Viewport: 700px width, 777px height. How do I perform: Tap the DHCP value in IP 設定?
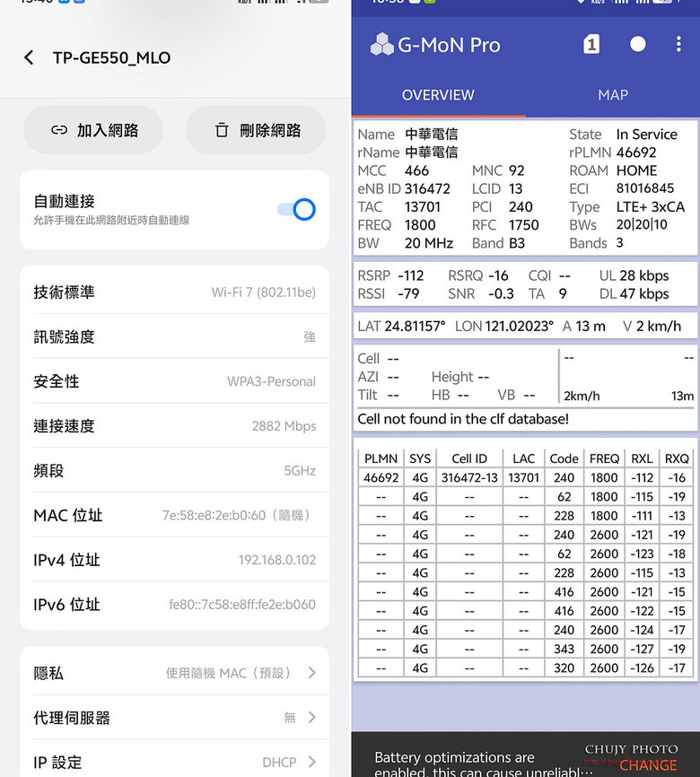tap(279, 762)
